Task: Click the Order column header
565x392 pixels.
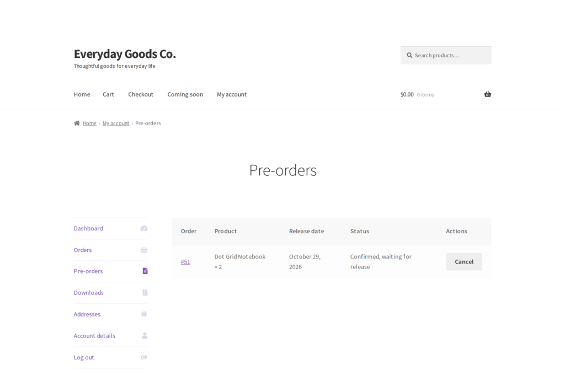Action: [x=189, y=231]
